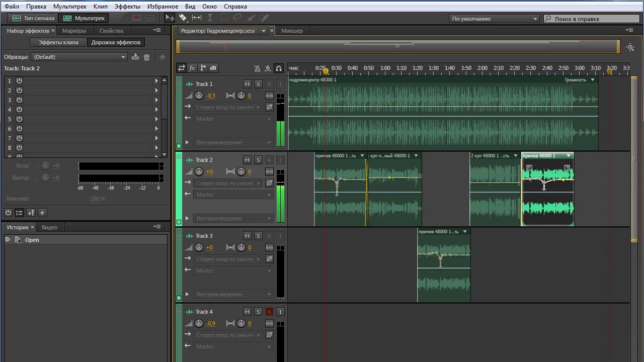This screenshot has height=362, width=644.
Task: Show the fx effects track view
Action: coord(192,68)
